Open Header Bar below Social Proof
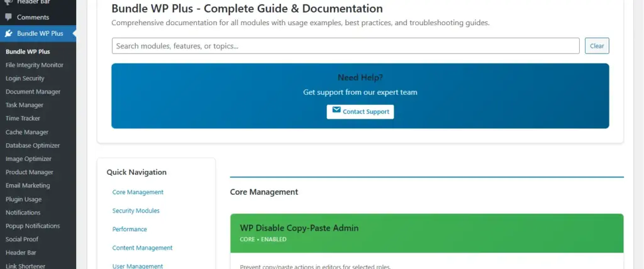 [21, 253]
